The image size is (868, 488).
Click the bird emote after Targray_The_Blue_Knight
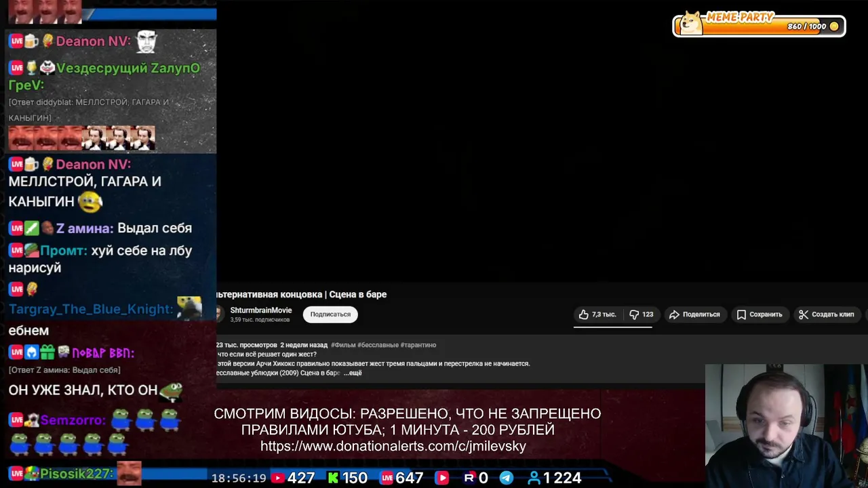point(189,308)
